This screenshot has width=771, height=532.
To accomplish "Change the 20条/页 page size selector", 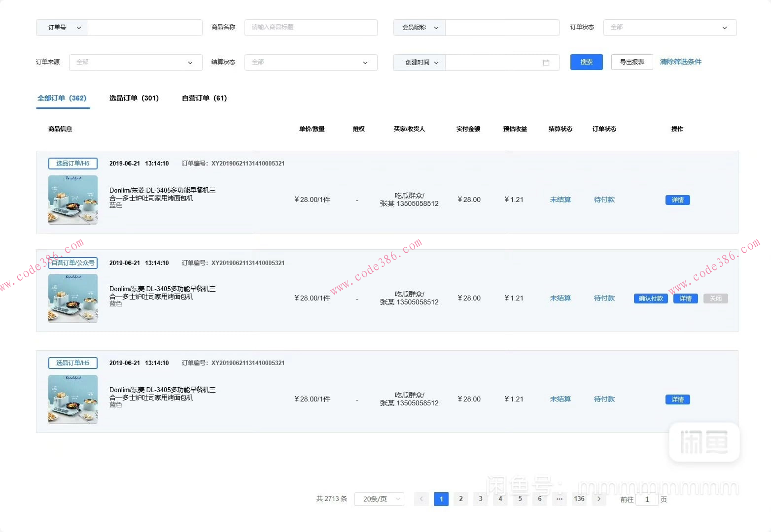I will point(379,499).
